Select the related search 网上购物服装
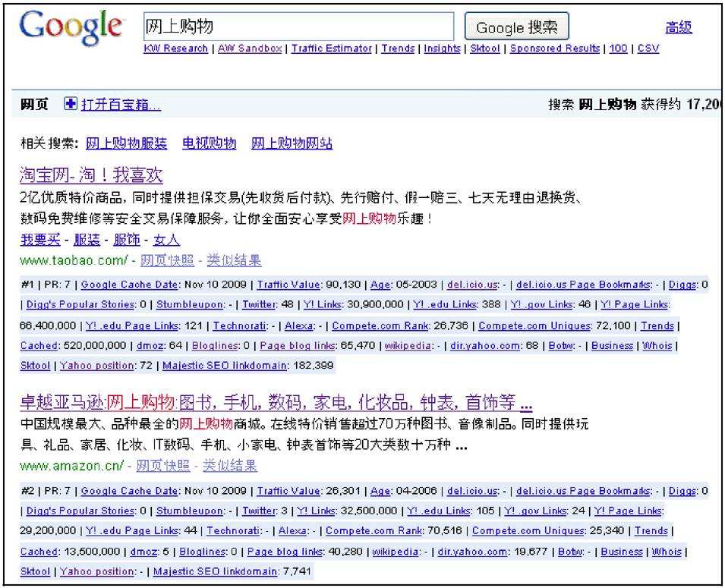 pyautogui.click(x=126, y=143)
